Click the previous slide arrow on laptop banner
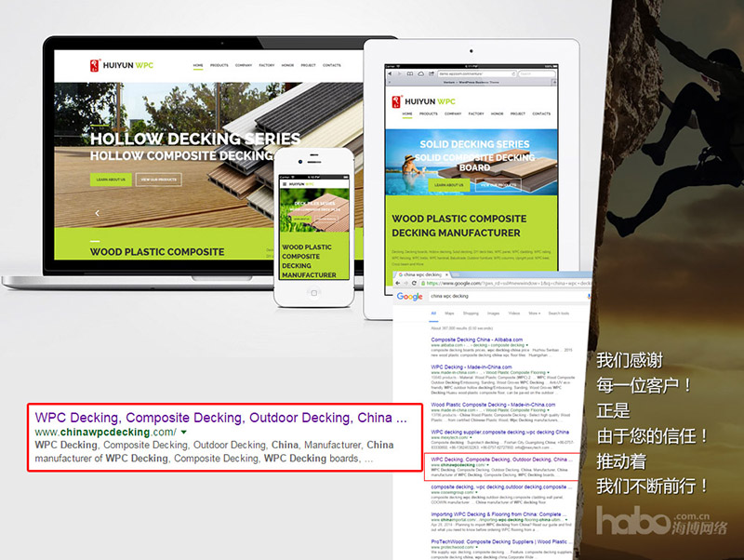Viewport: 744px width, 560px height. tap(97, 213)
